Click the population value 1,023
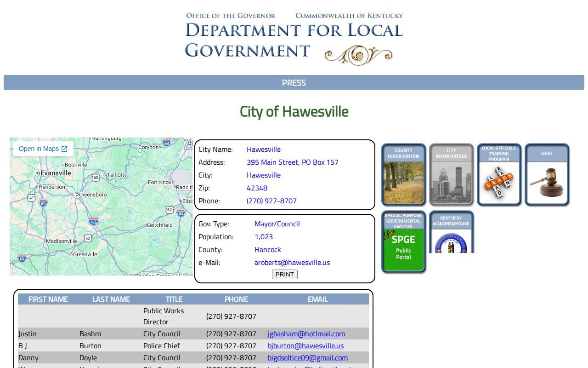This screenshot has height=368, width=588. [264, 237]
